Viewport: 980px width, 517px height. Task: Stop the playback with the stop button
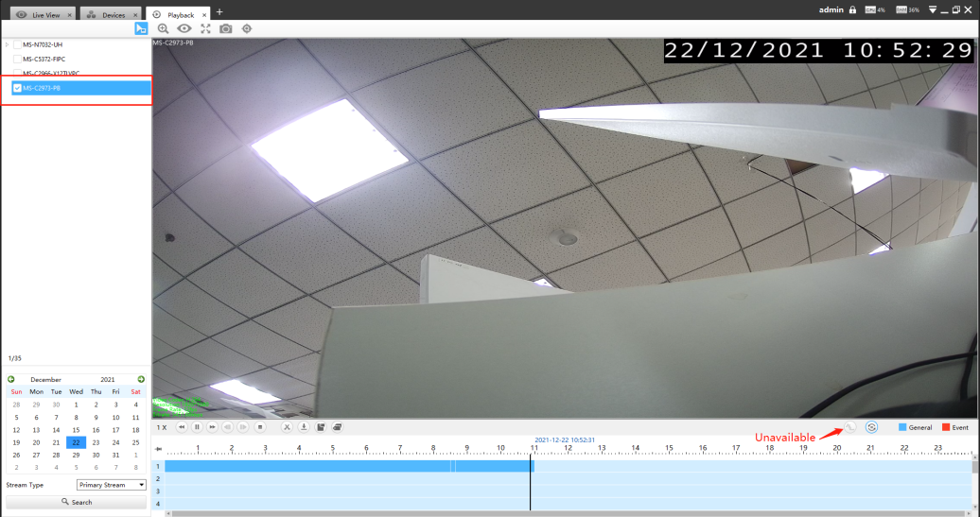click(x=260, y=427)
